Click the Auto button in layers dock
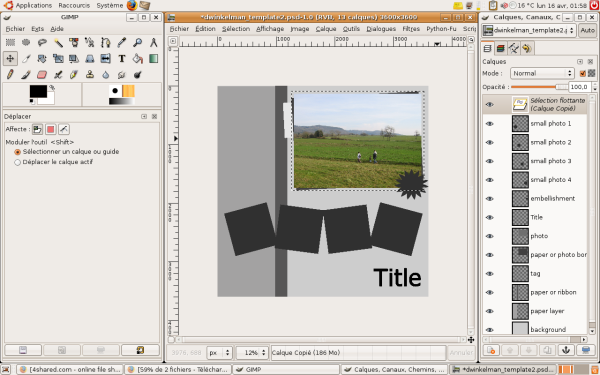 click(587, 30)
